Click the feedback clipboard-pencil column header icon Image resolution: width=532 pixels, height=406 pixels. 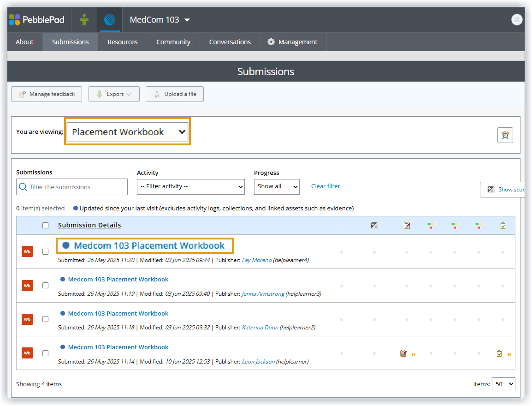[x=407, y=226]
